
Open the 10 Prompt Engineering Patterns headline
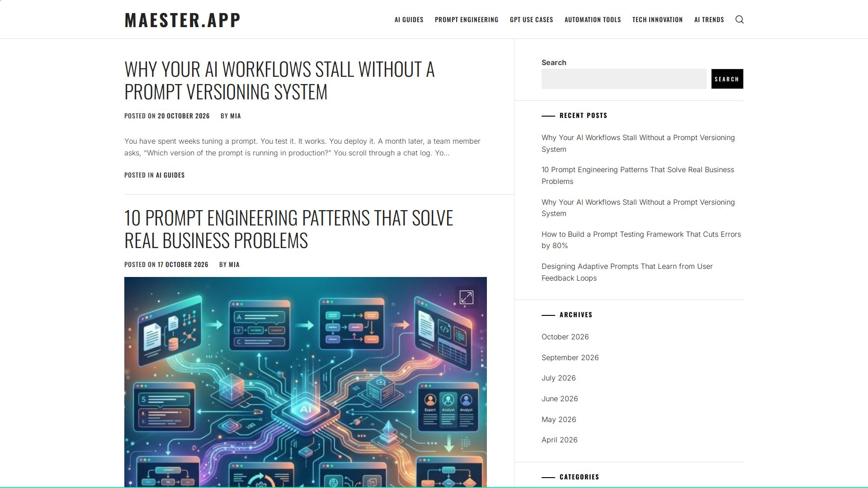pyautogui.click(x=288, y=229)
